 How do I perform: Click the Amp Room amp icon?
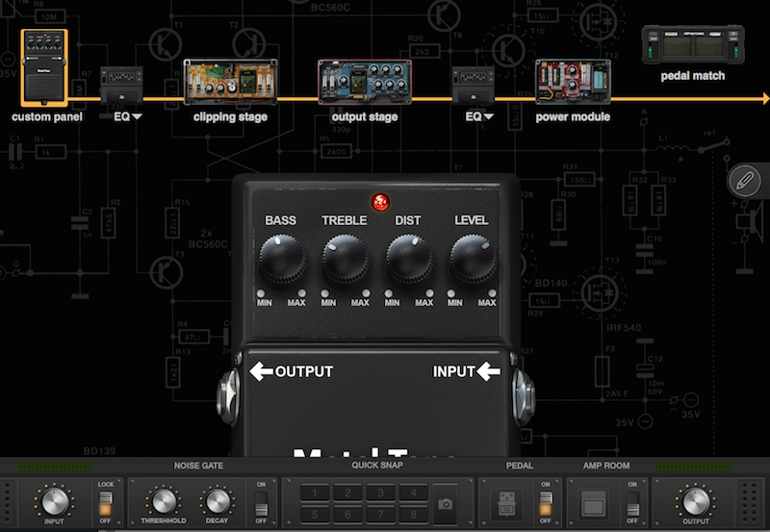(x=597, y=503)
